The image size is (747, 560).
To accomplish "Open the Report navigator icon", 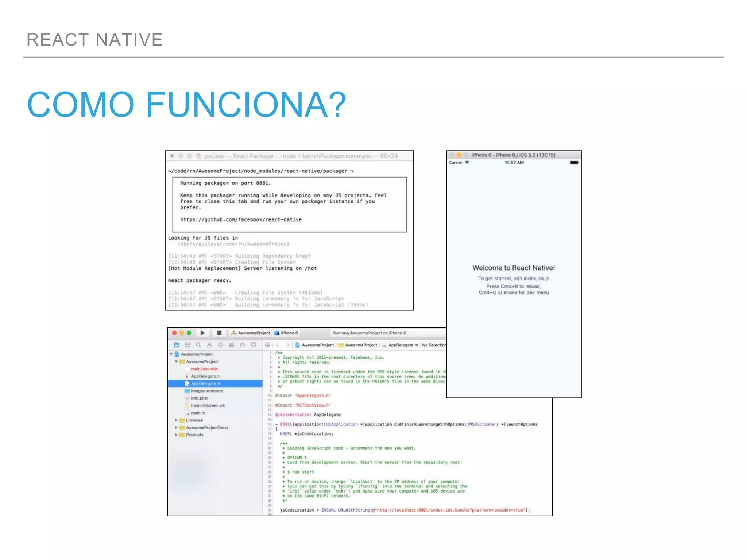I will (253, 345).
